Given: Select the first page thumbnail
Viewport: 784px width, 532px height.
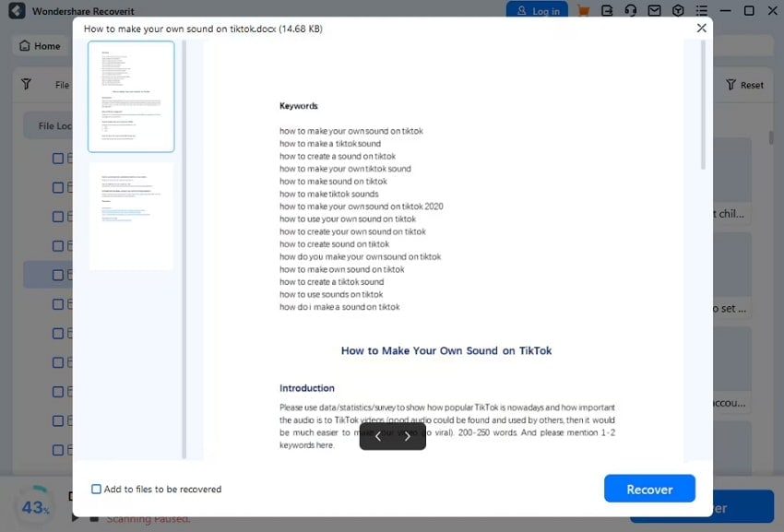Looking at the screenshot, I should [131, 97].
